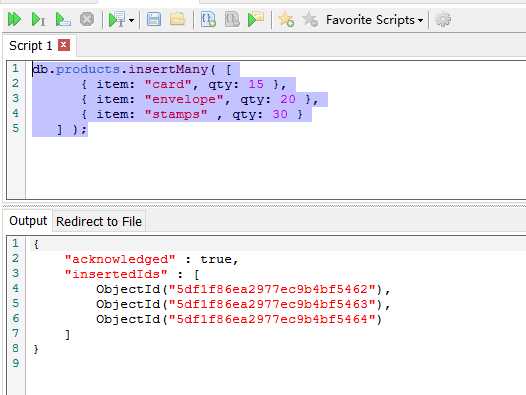
Task: Click the blue braces script icon
Action: tap(208, 19)
